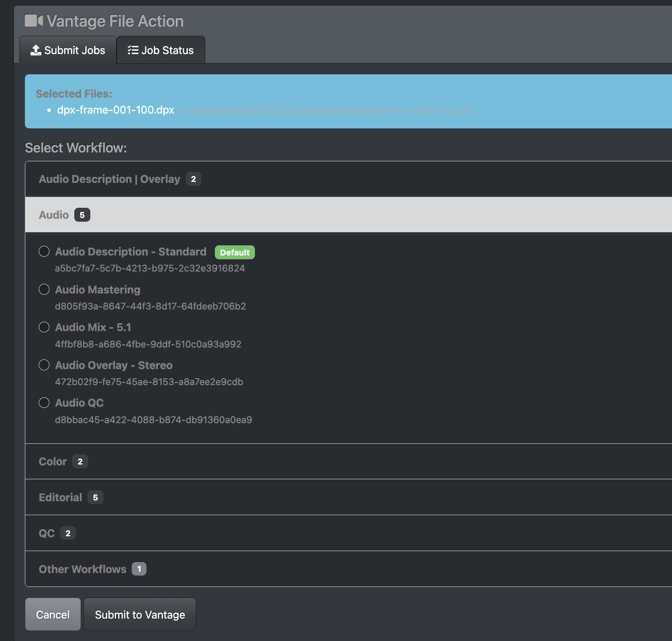Image resolution: width=672 pixels, height=641 pixels.
Task: Click the count badge 5 next to Audio
Action: pyautogui.click(x=82, y=215)
